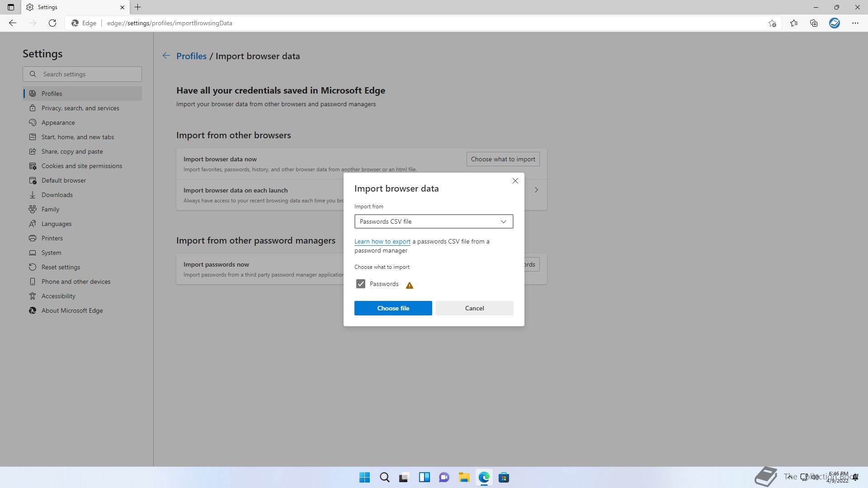
Task: Open Learn how to export link
Action: pos(382,241)
